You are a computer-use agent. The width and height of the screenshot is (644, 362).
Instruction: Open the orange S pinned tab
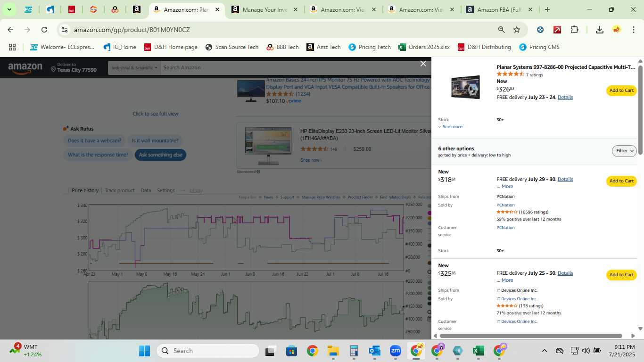(93, 9)
